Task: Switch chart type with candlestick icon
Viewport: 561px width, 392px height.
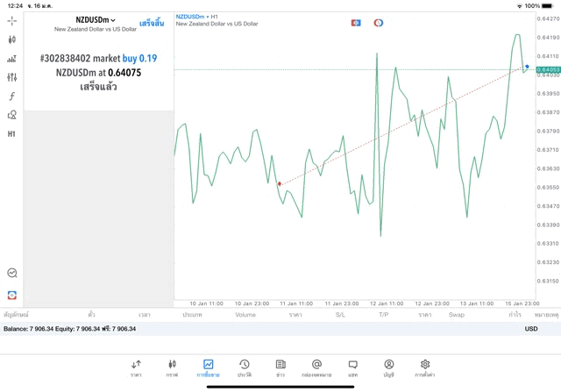Action: click(11, 39)
